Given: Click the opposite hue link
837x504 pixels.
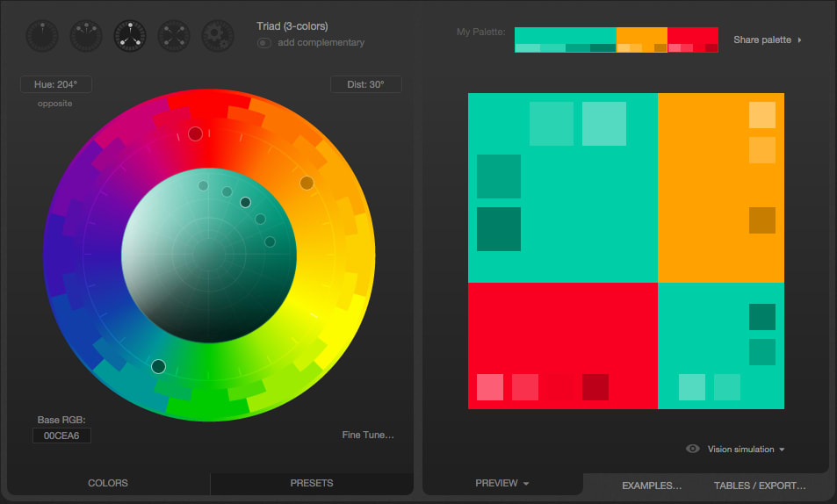Looking at the screenshot, I should pyautogui.click(x=55, y=104).
